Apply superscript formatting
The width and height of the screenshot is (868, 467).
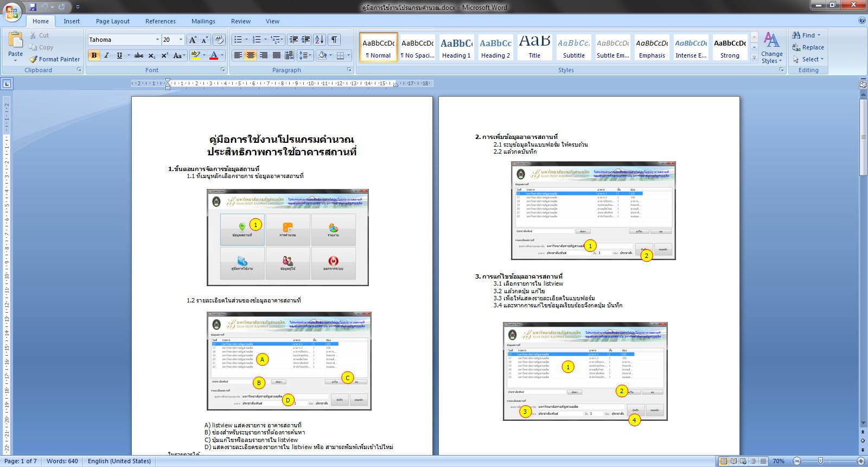(164, 55)
